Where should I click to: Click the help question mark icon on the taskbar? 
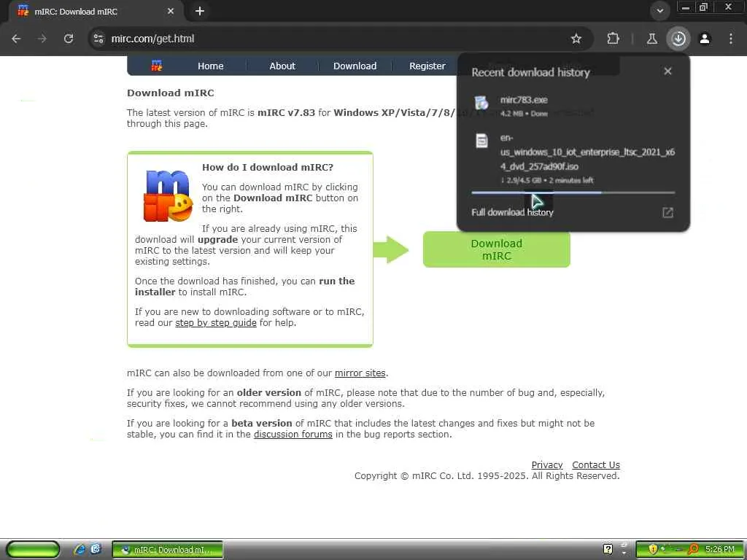click(608, 550)
